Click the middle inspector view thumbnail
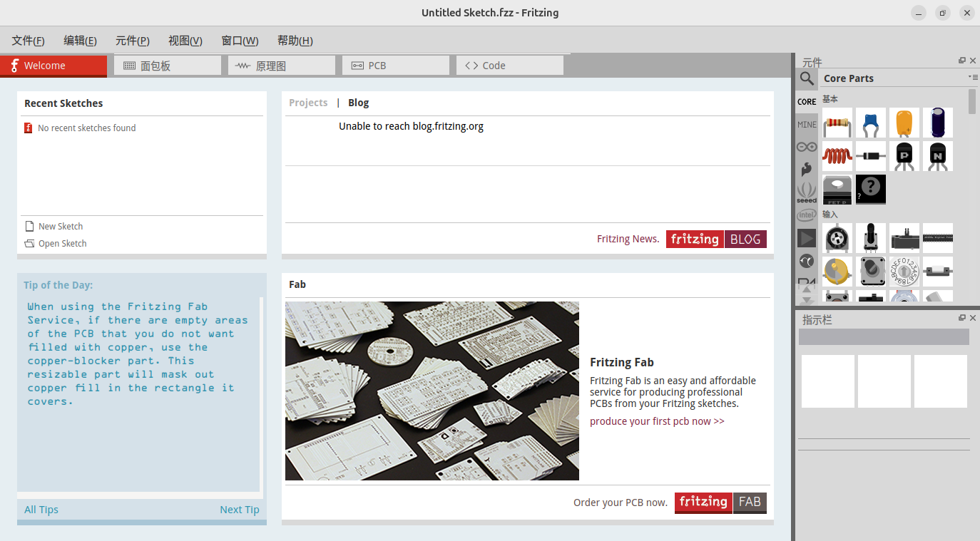The width and height of the screenshot is (980, 541). pos(884,381)
